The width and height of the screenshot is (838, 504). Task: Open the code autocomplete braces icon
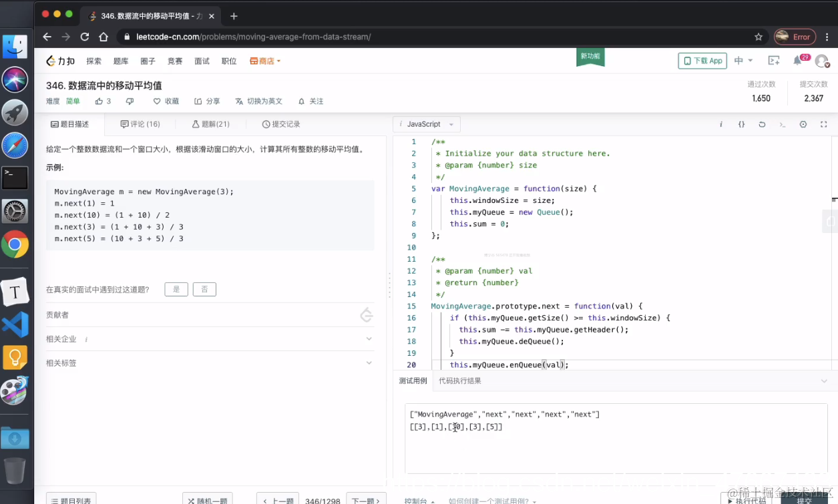click(x=741, y=124)
